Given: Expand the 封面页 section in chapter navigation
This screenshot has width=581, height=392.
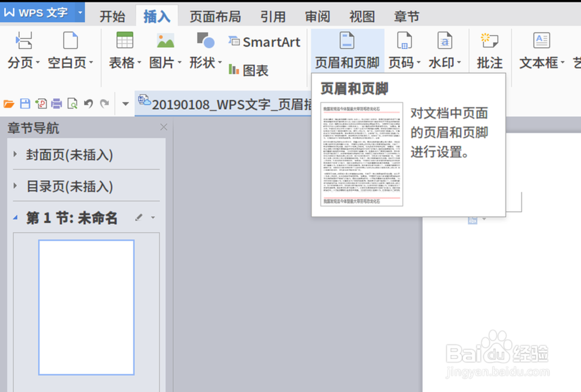Looking at the screenshot, I should click(x=14, y=154).
